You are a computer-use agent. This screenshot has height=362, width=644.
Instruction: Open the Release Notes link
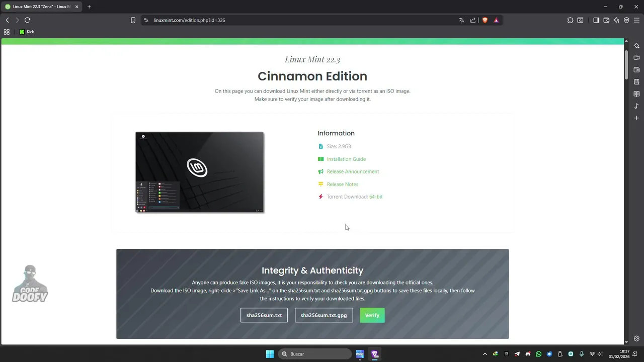coord(342,184)
